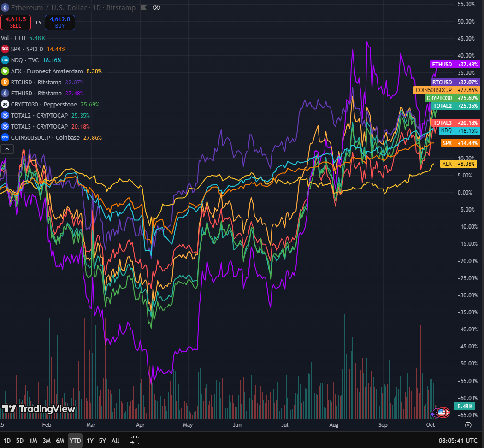Click the orange Bitcoin icon in the legend
The image size is (484, 448).
5,83
